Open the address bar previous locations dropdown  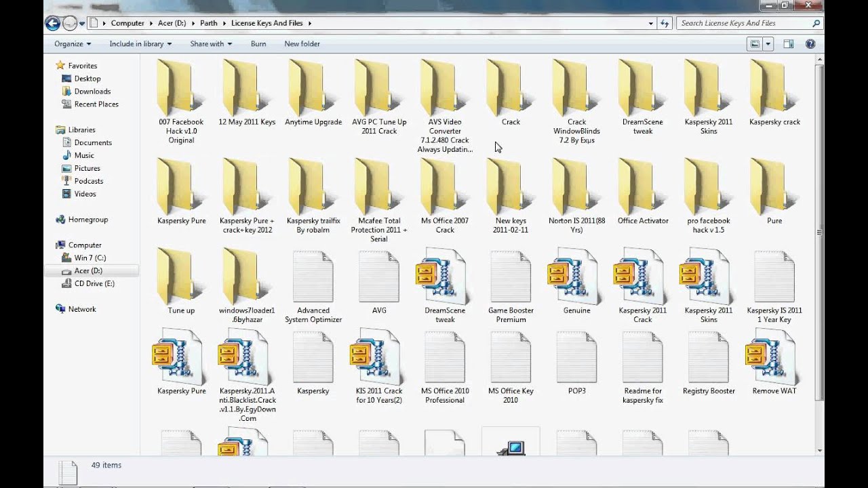point(651,23)
